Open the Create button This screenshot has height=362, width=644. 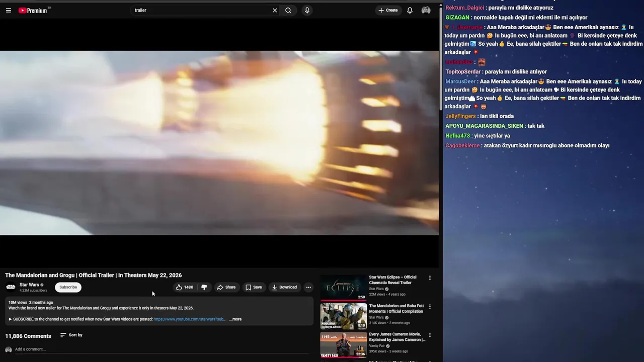click(x=388, y=10)
